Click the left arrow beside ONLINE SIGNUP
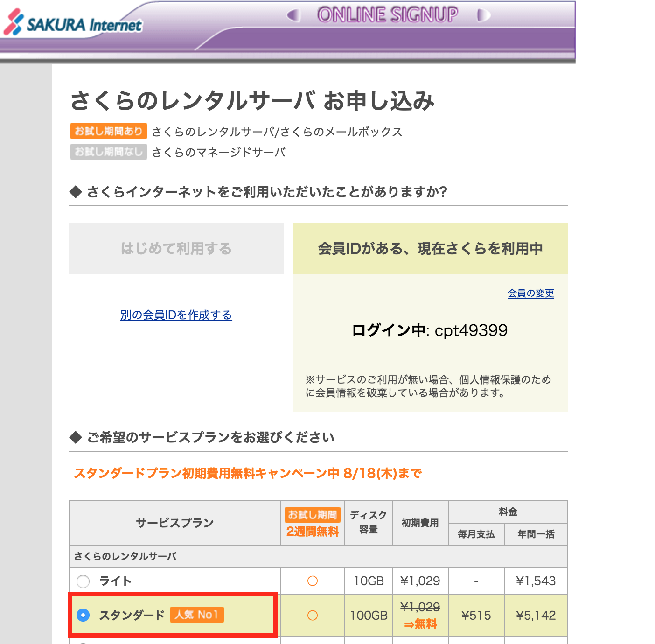This screenshot has width=655, height=644. pyautogui.click(x=294, y=15)
